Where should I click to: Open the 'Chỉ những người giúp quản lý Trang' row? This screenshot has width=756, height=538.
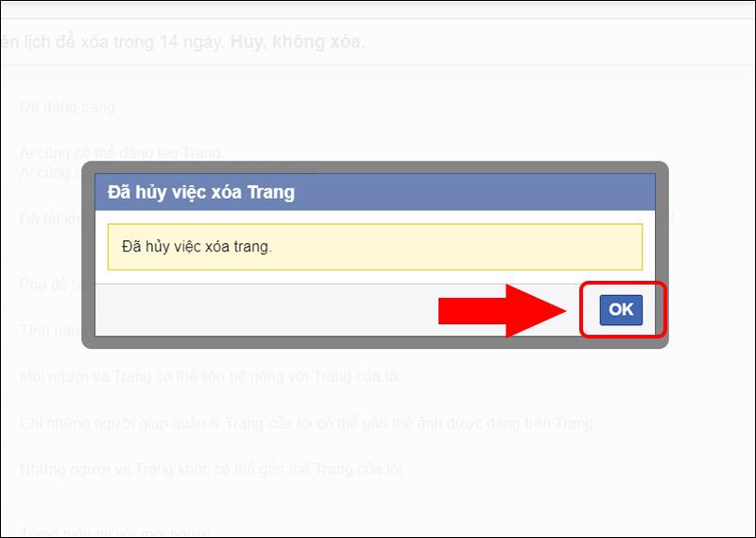(x=307, y=424)
